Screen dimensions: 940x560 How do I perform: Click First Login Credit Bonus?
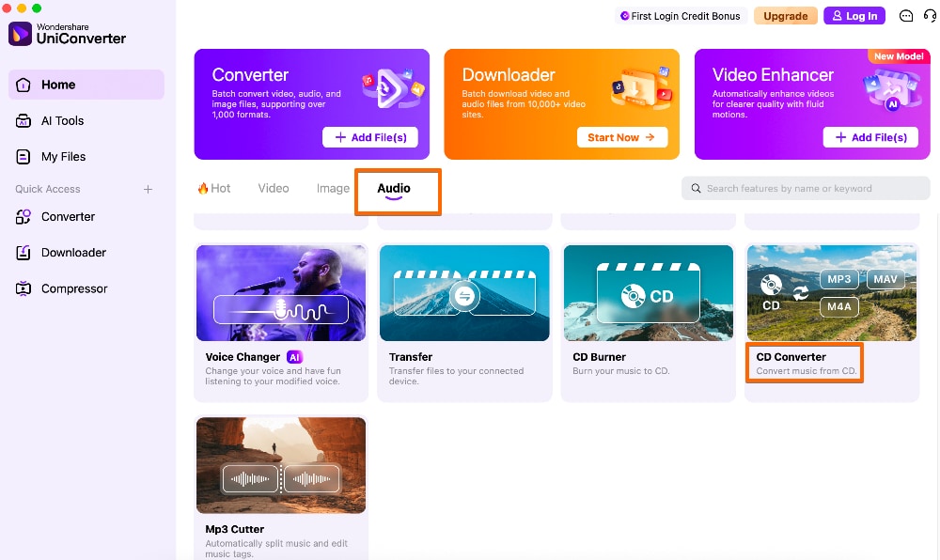coord(680,16)
